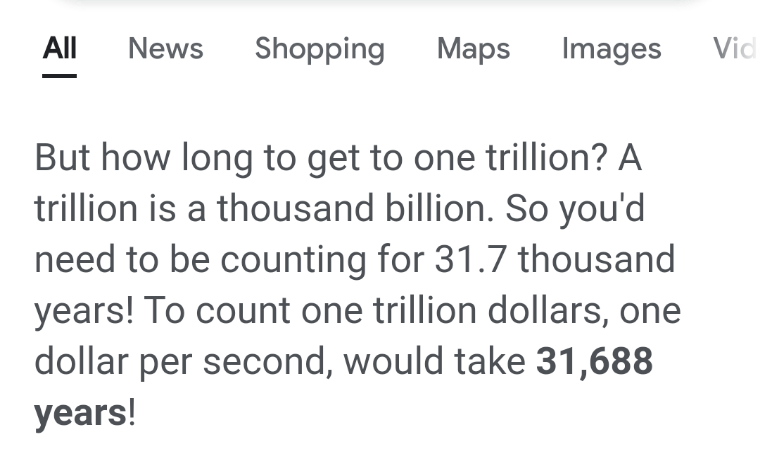
Task: Click the underline indicator beneath All
Action: tap(60, 76)
